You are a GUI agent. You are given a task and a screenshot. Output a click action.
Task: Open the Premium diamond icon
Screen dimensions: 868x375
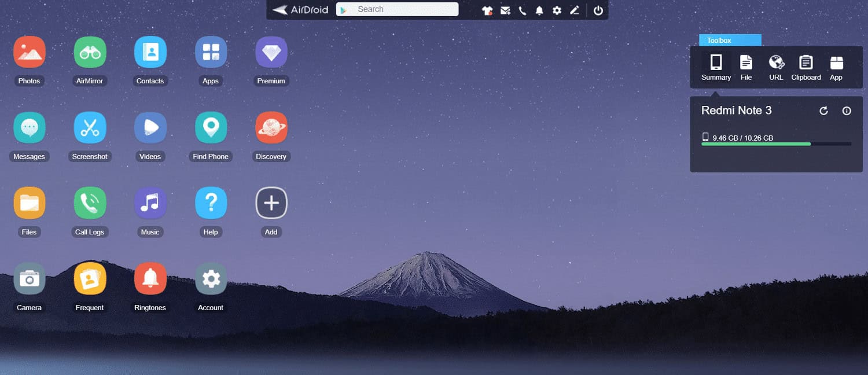(x=271, y=52)
